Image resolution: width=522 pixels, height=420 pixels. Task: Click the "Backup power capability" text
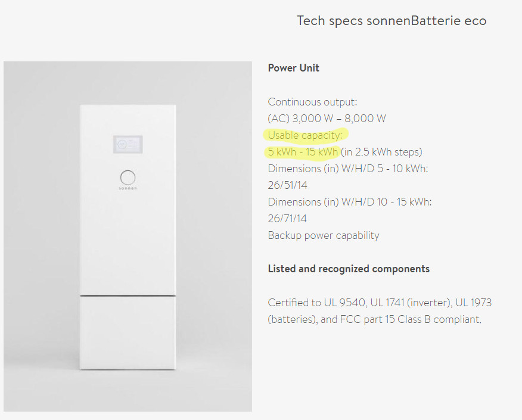(324, 235)
